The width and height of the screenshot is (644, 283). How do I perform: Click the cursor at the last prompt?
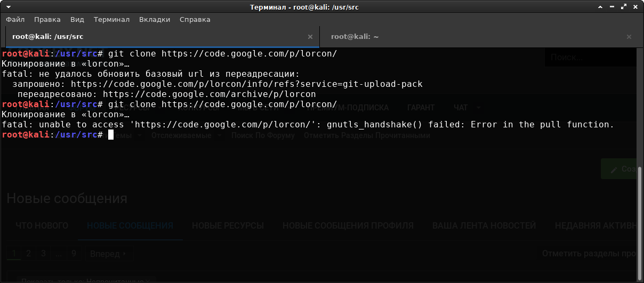(111, 135)
